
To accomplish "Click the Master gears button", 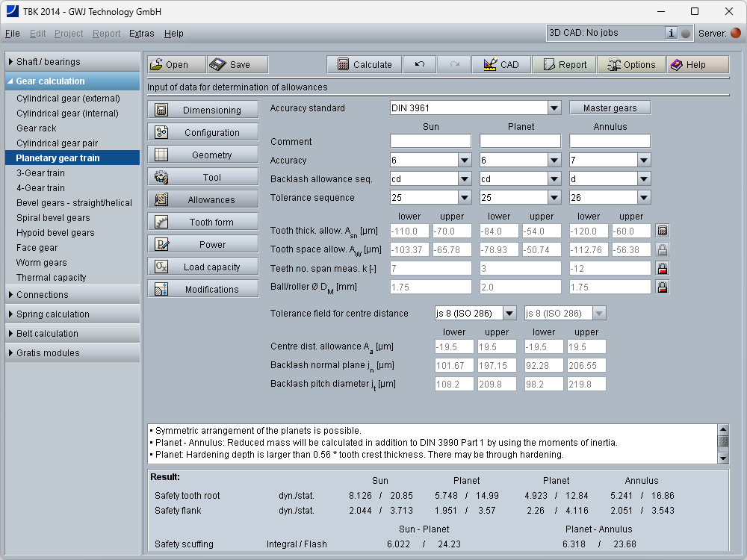I will pyautogui.click(x=610, y=108).
